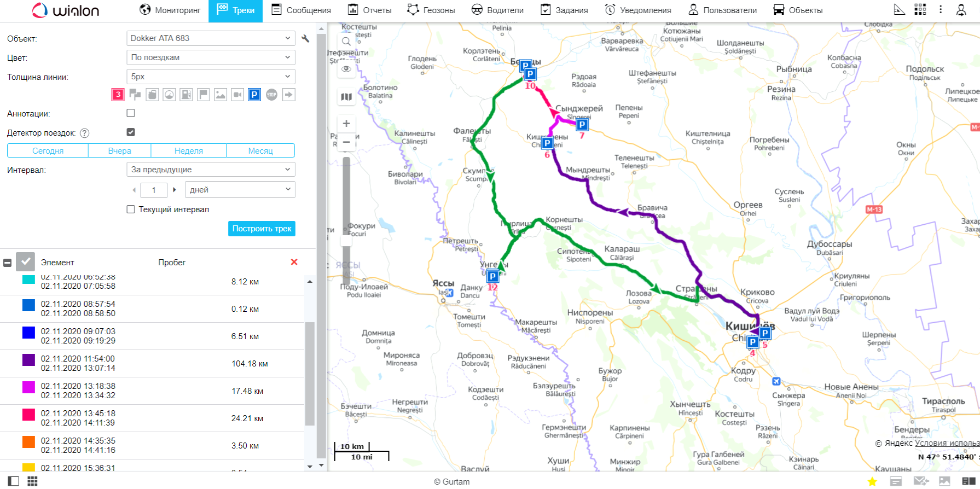Screen dimensions: 980x489
Task: Uncheck the Детектор поездок checkbox
Action: click(x=131, y=132)
